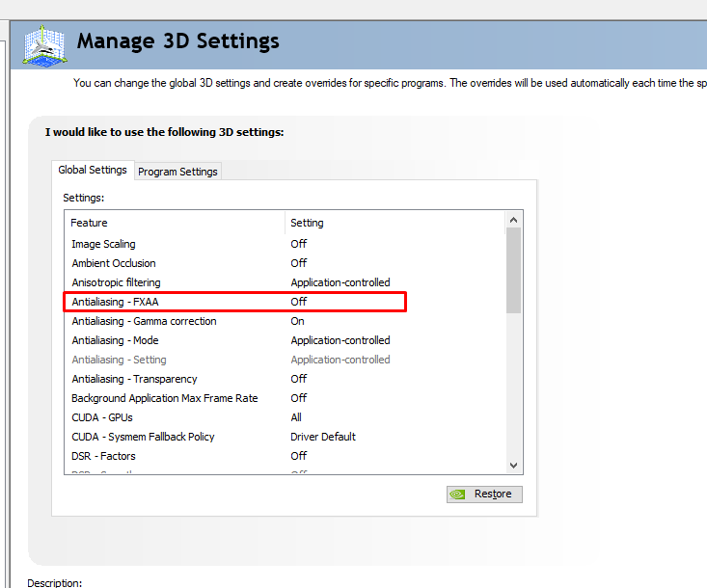
Task: Open the Off value for Antialiasing - FXAA
Action: click(x=298, y=302)
